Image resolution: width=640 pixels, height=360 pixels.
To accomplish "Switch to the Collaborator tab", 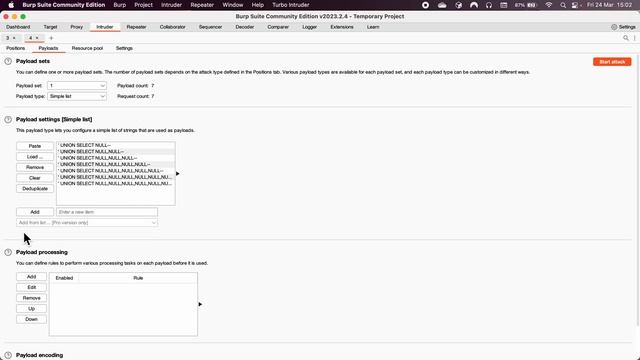I will click(x=172, y=27).
